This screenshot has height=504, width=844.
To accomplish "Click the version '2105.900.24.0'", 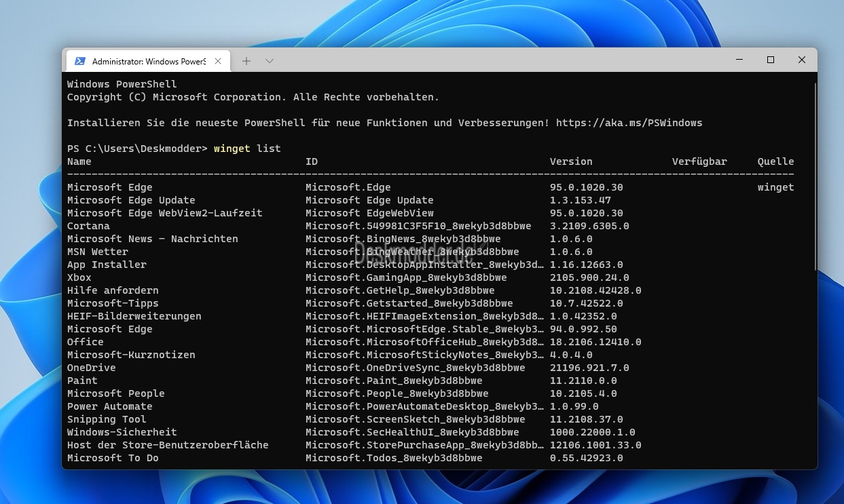I will point(589,277).
